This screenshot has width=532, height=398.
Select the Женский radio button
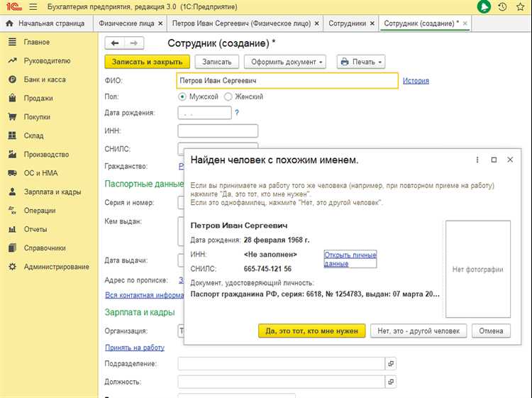(x=228, y=96)
